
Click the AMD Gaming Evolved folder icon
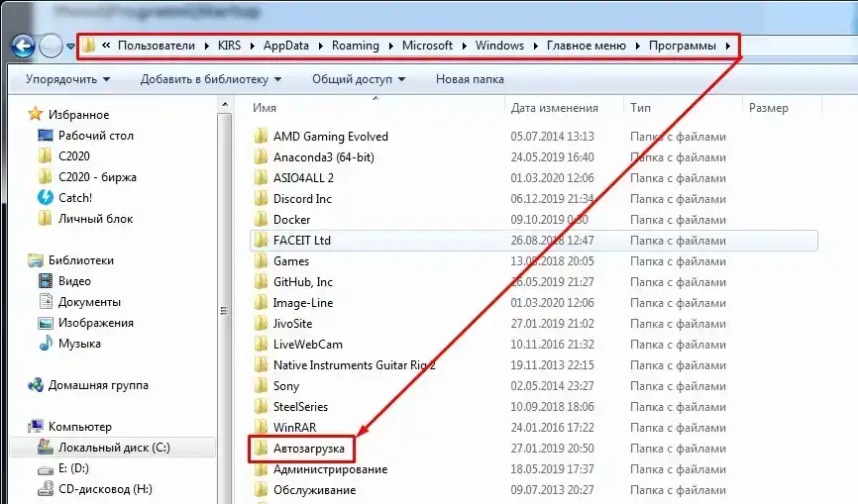click(261, 136)
